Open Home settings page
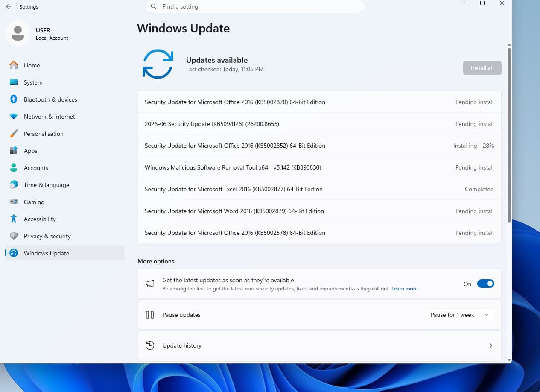 point(65,65)
